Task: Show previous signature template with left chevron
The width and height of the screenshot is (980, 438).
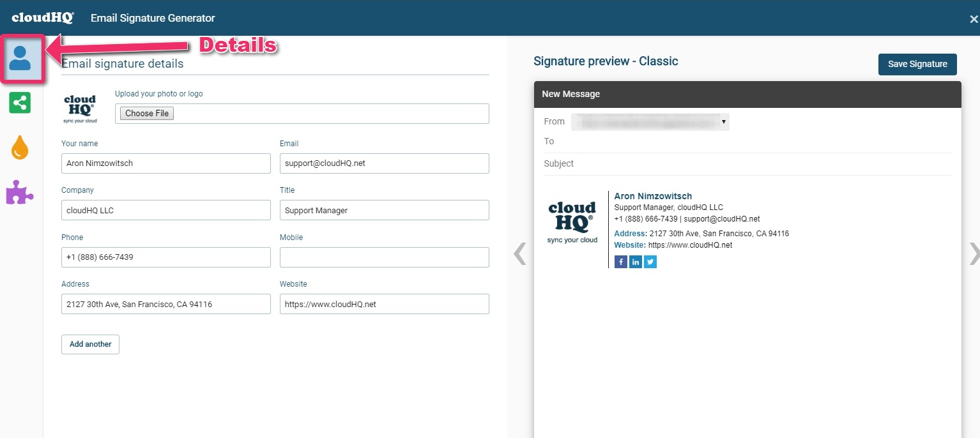Action: (519, 253)
